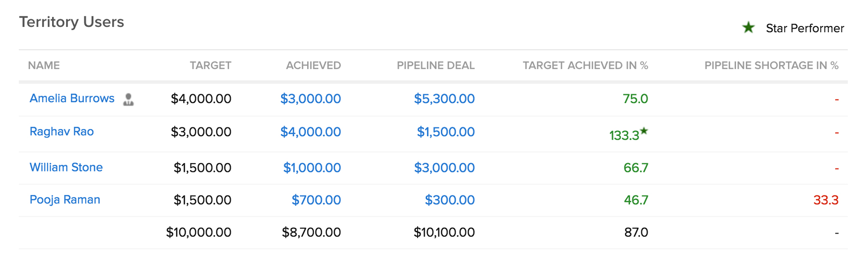Click Pooja's 33.3 pipeline shortage value
The width and height of the screenshot is (868, 260).
point(826,200)
